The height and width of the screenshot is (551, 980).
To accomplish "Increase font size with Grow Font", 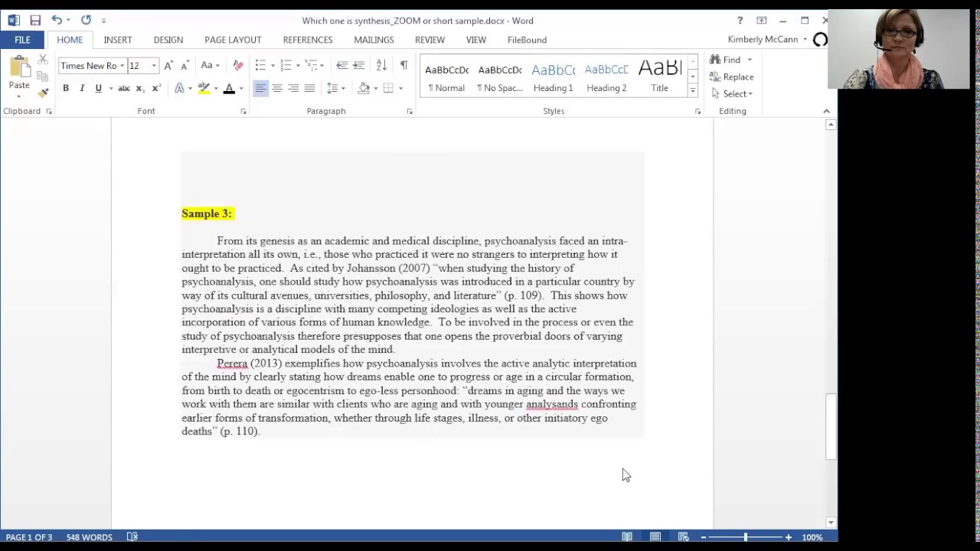I will pyautogui.click(x=168, y=66).
